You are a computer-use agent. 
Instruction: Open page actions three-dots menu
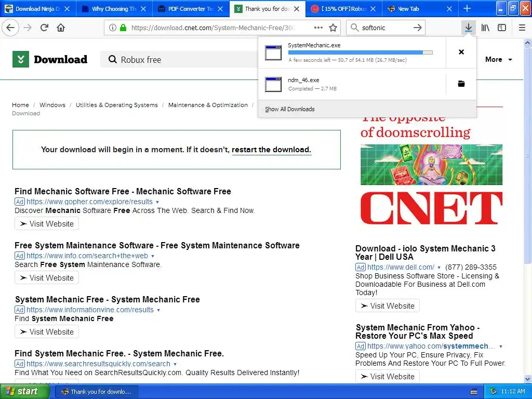318,28
